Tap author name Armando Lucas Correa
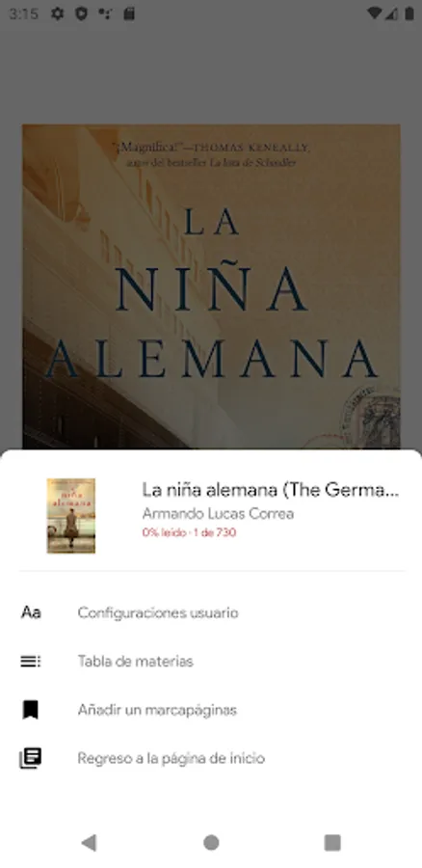Image resolution: width=422 pixels, height=868 pixels. pos(218,514)
